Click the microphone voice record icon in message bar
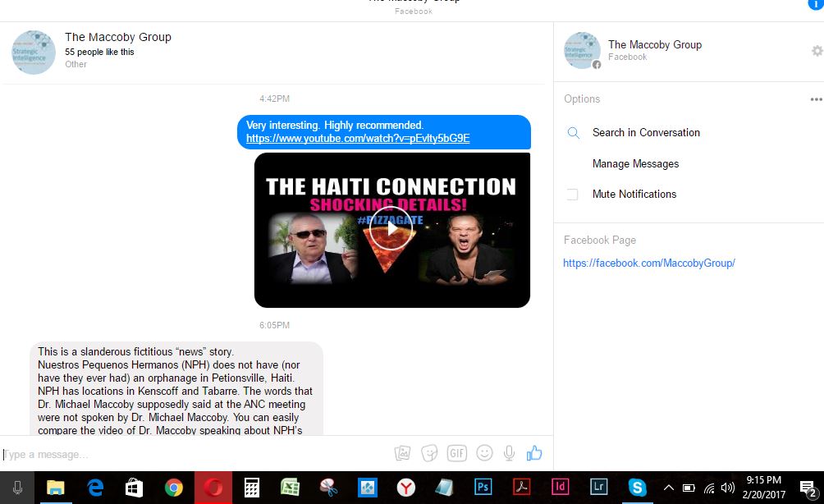This screenshot has width=824, height=504. [509, 453]
